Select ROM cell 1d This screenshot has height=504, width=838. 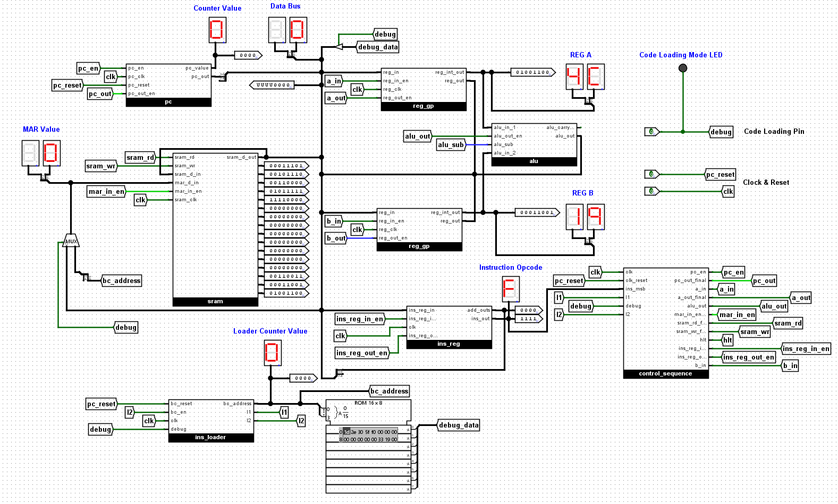point(346,432)
